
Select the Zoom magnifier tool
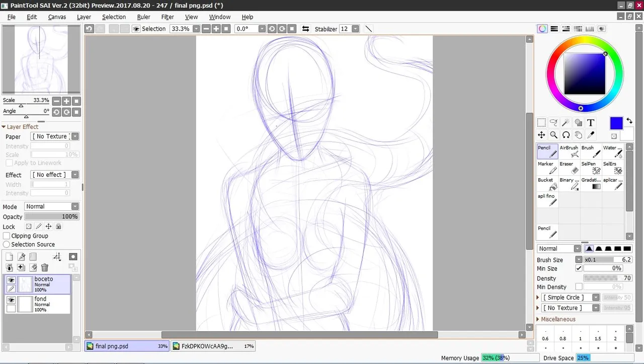coord(553,135)
